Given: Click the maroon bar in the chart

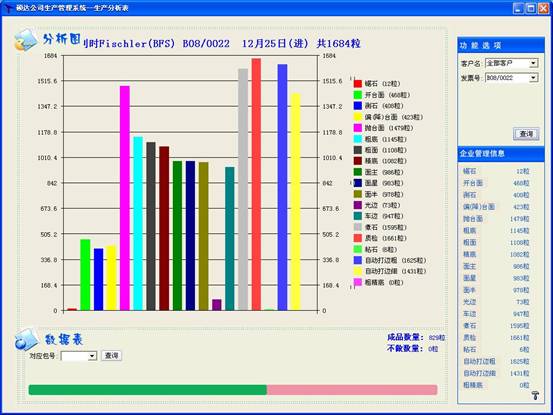Looking at the screenshot, I should click(164, 228).
